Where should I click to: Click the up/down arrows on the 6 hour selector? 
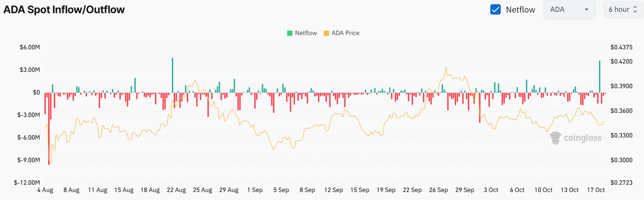pos(635,9)
